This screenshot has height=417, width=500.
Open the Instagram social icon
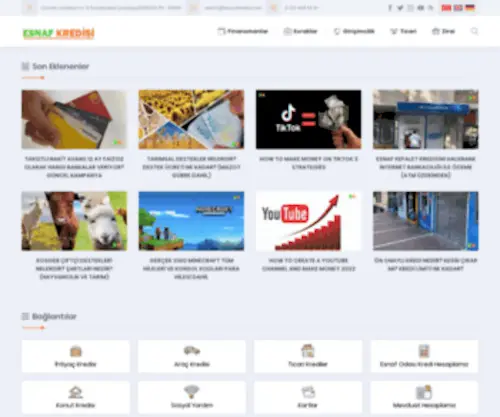click(410, 8)
